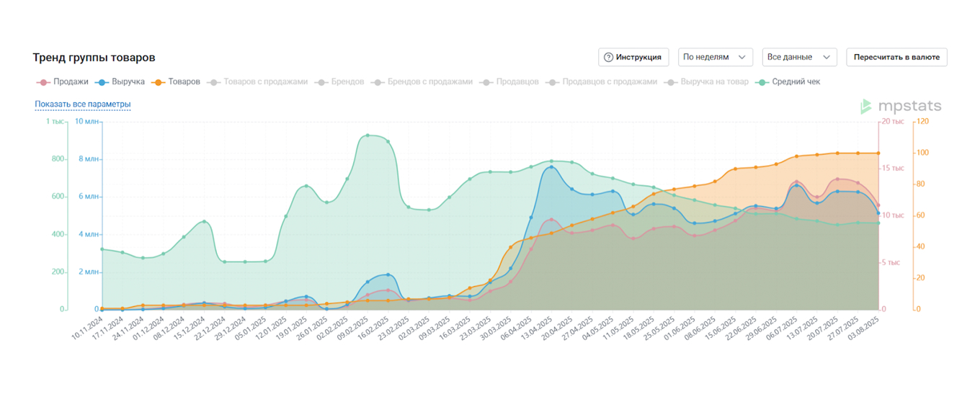Screen dimensions: 980x397
Task: Click the green Средний чек legend marker
Action: tap(762, 82)
